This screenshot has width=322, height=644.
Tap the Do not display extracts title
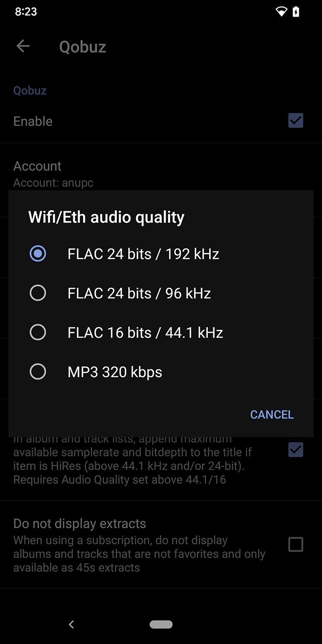(79, 523)
